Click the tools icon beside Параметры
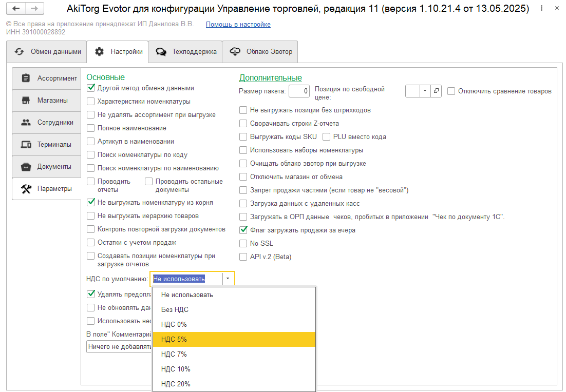The image size is (566, 392). [26, 189]
